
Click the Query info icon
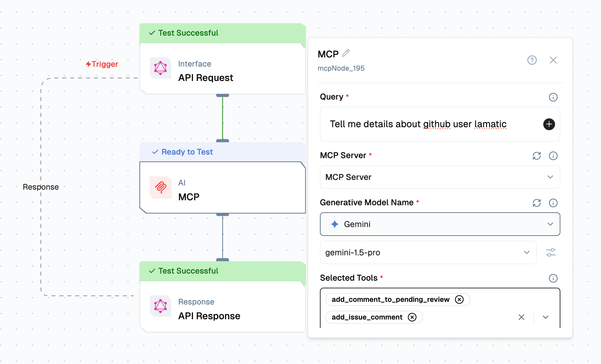tap(553, 97)
